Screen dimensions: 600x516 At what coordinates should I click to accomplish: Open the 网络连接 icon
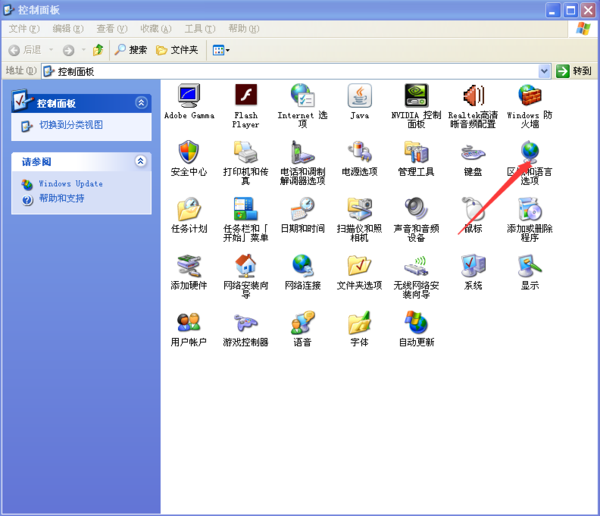pyautogui.click(x=302, y=266)
